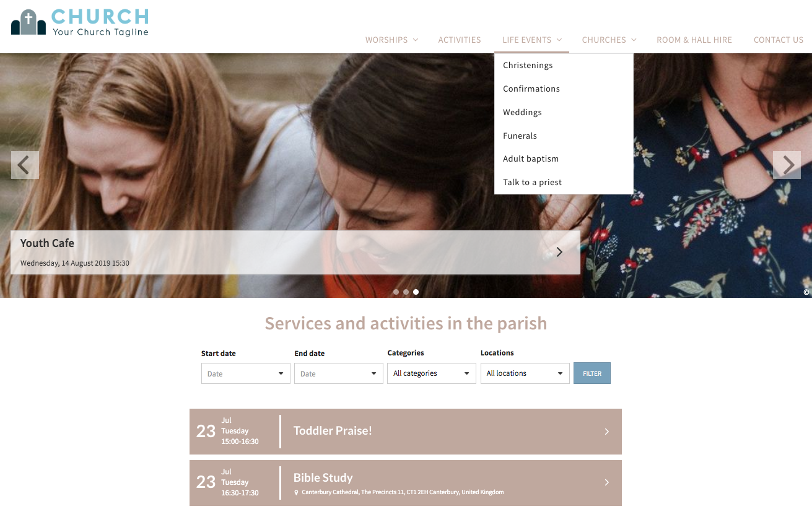
Task: Expand the Worships navigation menu
Action: tap(391, 40)
